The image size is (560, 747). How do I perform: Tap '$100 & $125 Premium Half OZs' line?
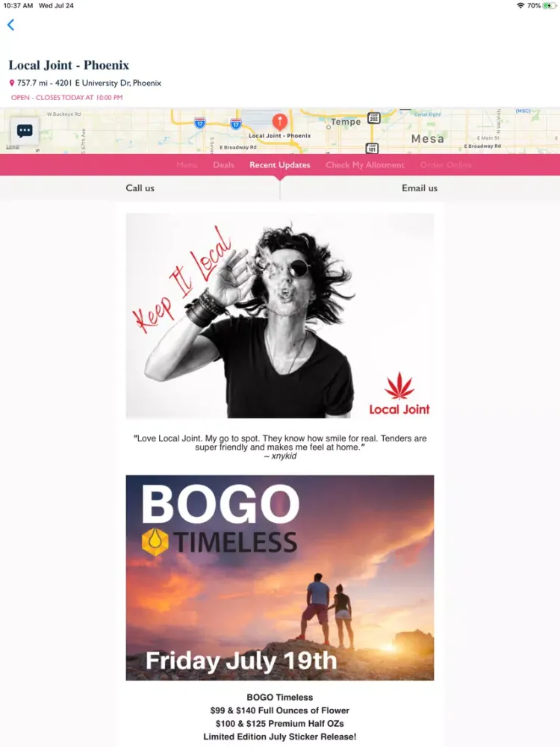279,723
